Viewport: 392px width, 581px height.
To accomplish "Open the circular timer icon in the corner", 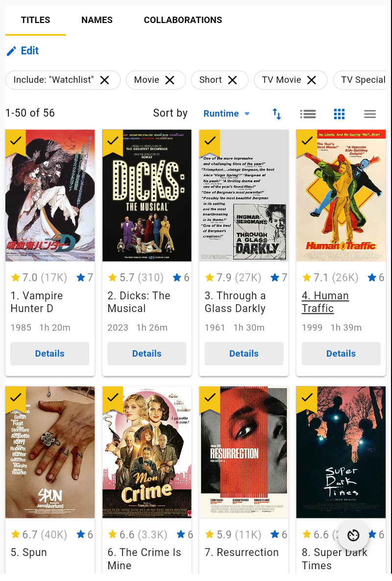I will pyautogui.click(x=353, y=535).
